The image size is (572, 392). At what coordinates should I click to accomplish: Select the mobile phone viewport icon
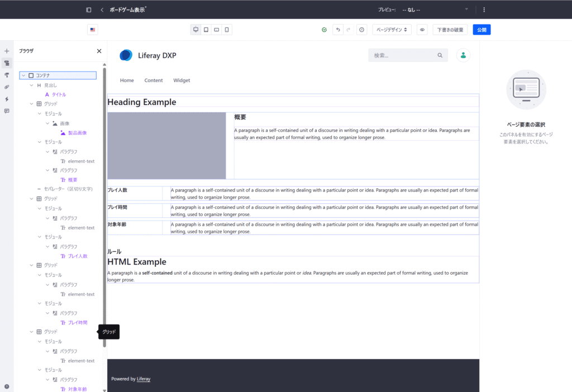[x=227, y=30]
